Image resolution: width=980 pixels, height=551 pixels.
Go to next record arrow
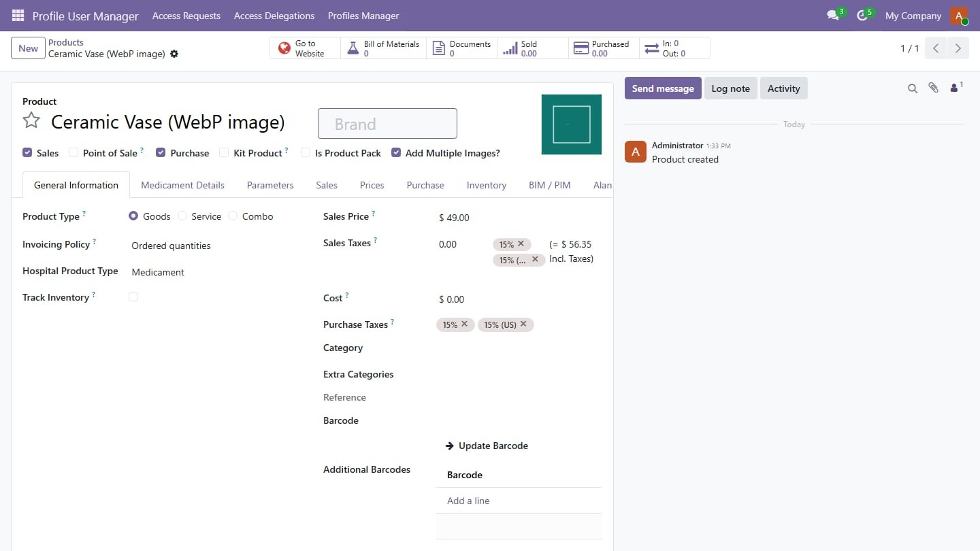pos(958,48)
